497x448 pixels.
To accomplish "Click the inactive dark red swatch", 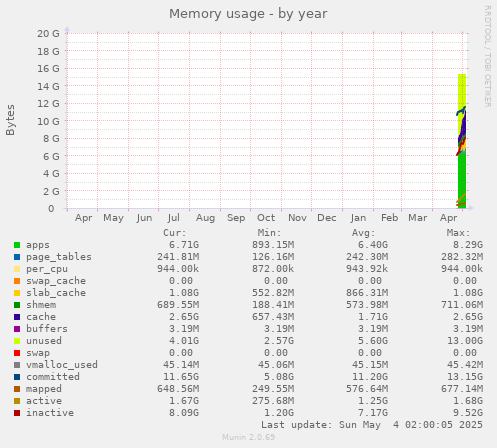I will coord(17,413).
